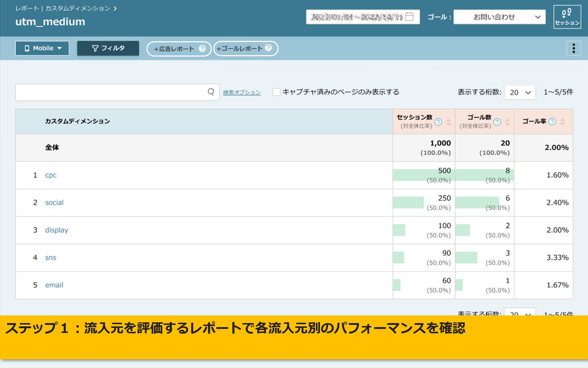Sort table by セッション数 arrows

[448, 122]
